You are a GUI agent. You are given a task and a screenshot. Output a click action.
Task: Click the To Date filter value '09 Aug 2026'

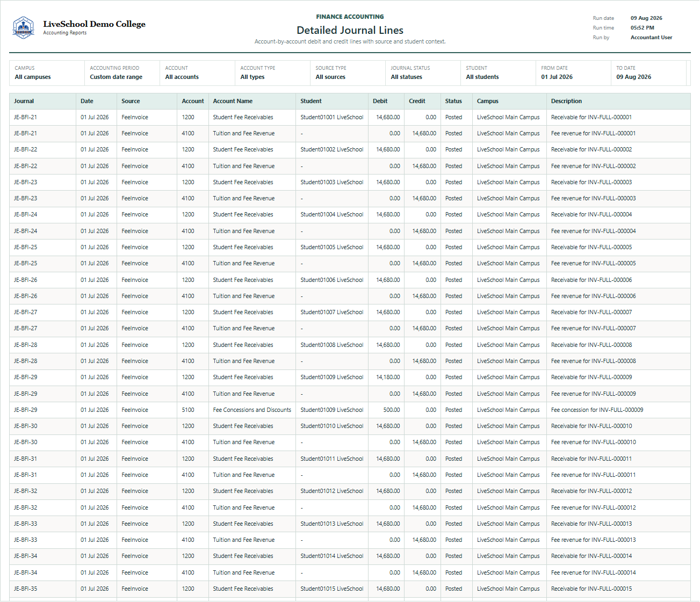633,77
